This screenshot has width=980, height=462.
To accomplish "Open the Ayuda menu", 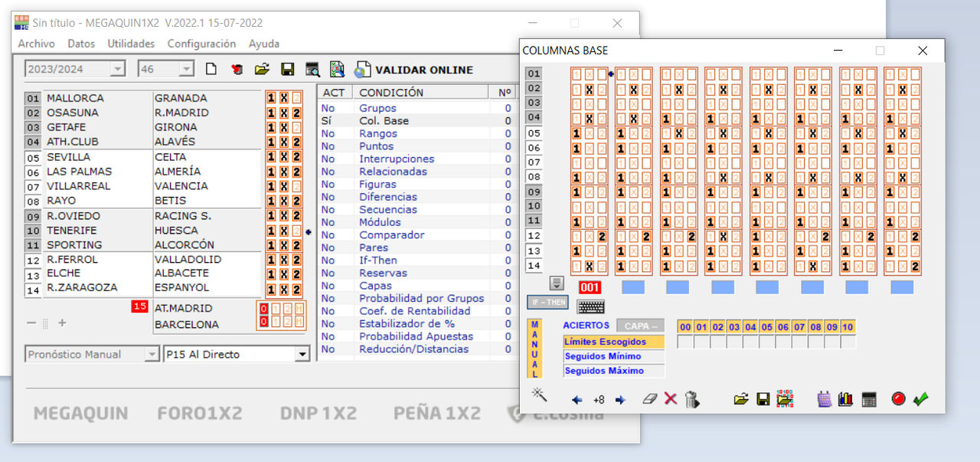I will click(264, 44).
